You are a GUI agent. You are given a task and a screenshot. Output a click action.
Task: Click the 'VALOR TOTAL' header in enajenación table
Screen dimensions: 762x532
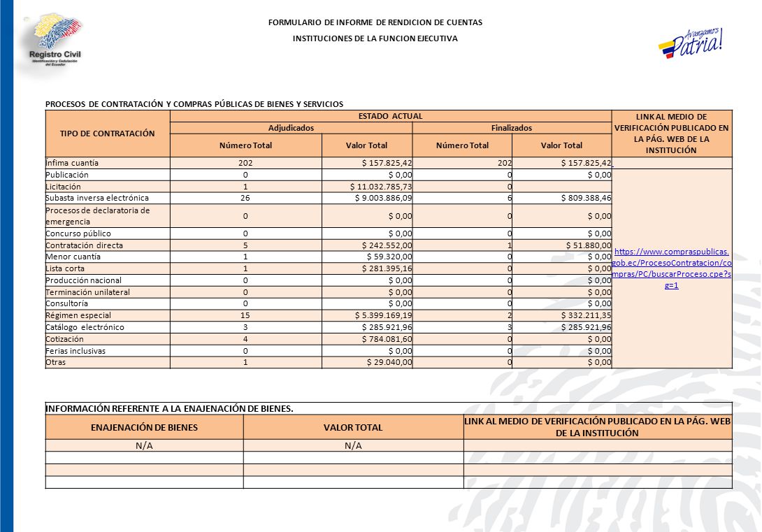(353, 428)
